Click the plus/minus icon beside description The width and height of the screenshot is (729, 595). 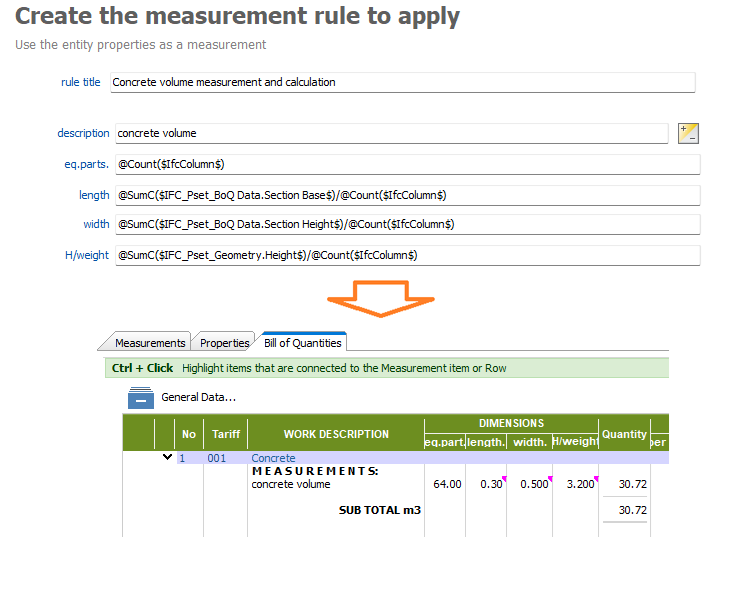click(x=687, y=133)
